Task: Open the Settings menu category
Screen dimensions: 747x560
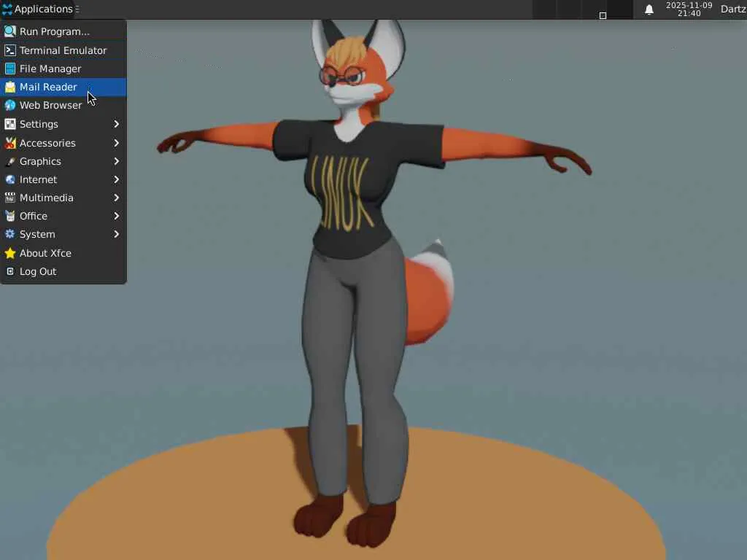Action: [x=63, y=124]
